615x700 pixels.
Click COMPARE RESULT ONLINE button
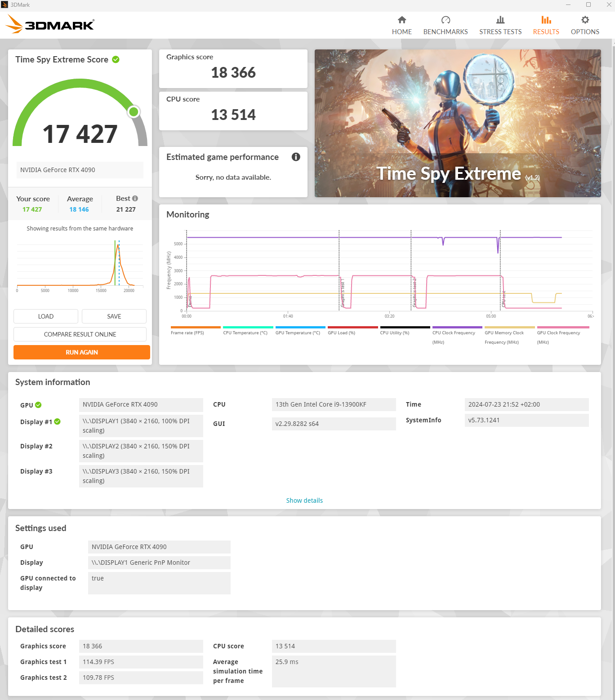[x=80, y=334]
